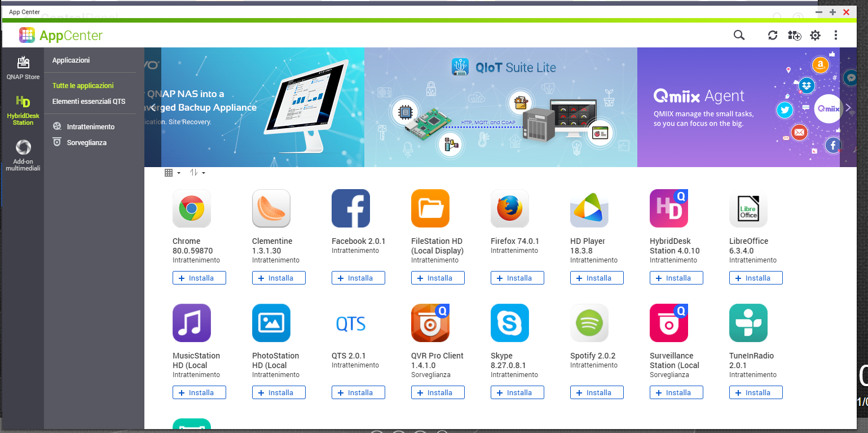868x433 pixels.
Task: Open the QIoT Suite Lite banner
Action: 501,107
